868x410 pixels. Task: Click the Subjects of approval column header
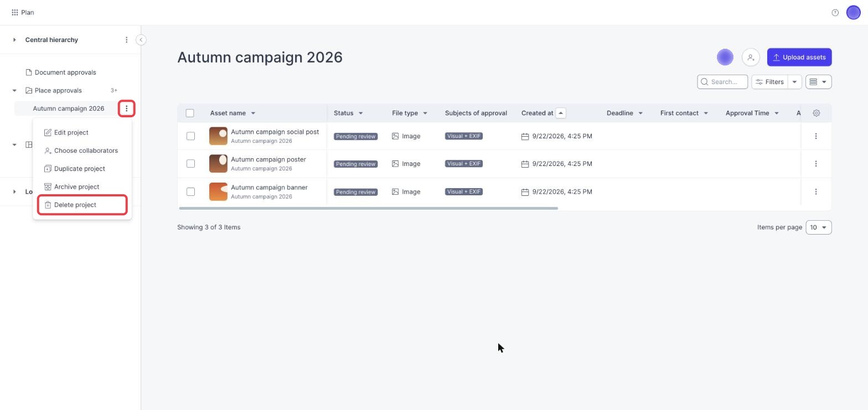(x=476, y=113)
